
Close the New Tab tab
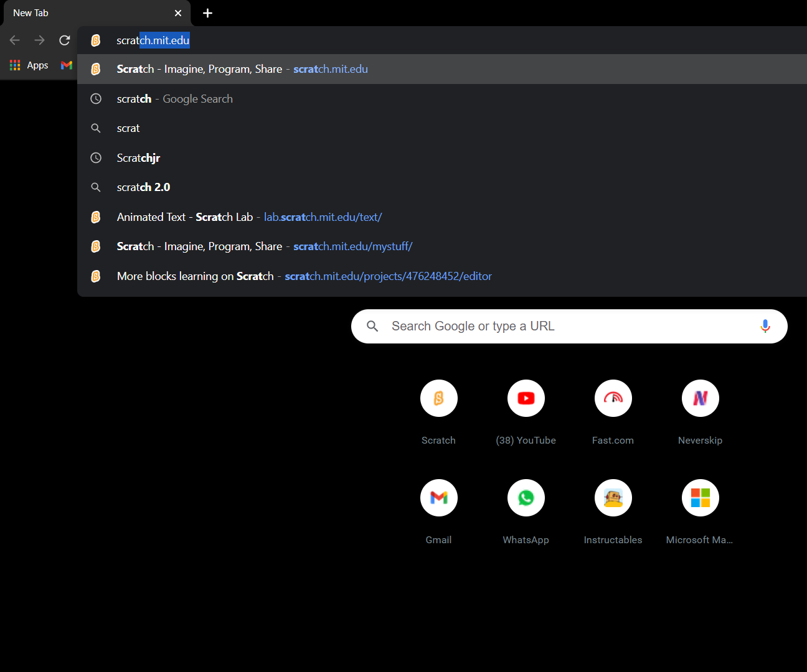coord(178,13)
